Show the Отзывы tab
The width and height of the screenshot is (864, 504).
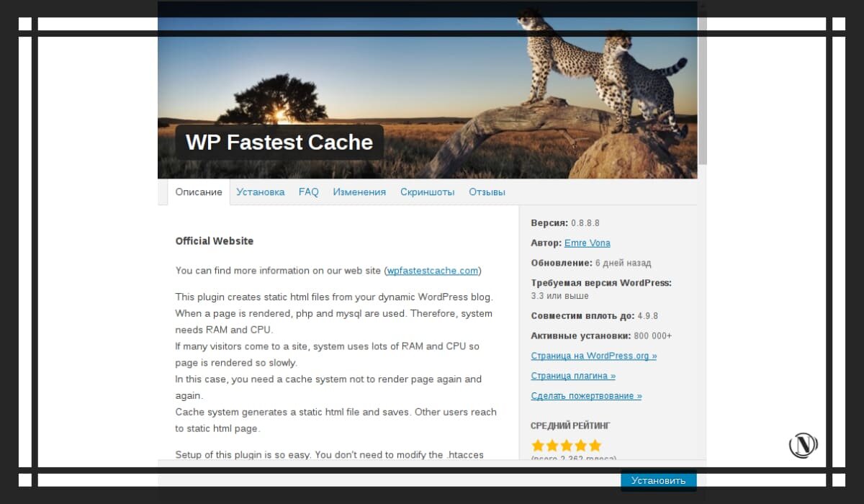coord(487,192)
